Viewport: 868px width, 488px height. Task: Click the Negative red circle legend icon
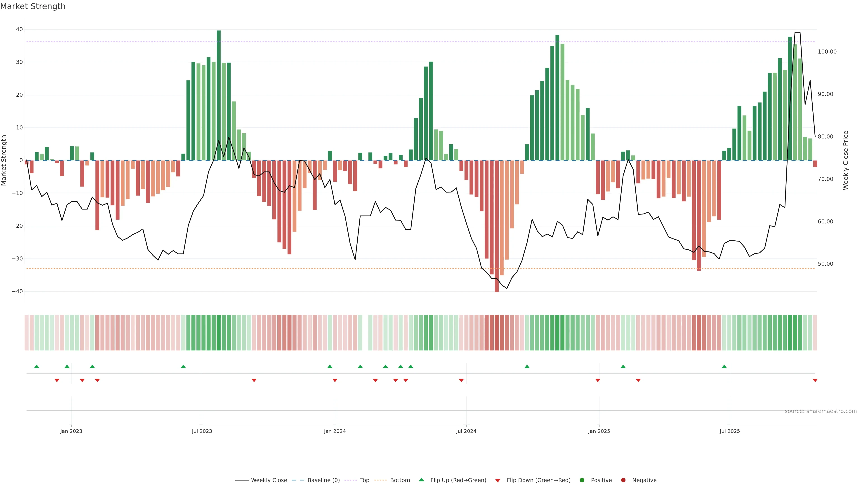pyautogui.click(x=623, y=480)
